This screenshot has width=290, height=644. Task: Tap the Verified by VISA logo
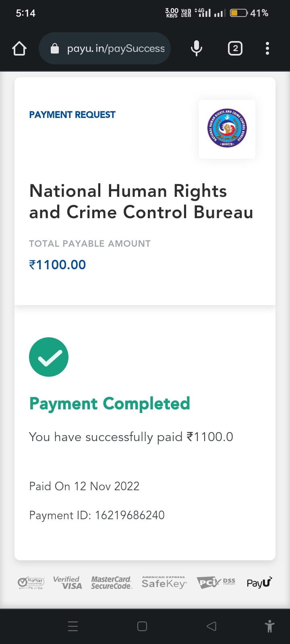click(x=68, y=582)
